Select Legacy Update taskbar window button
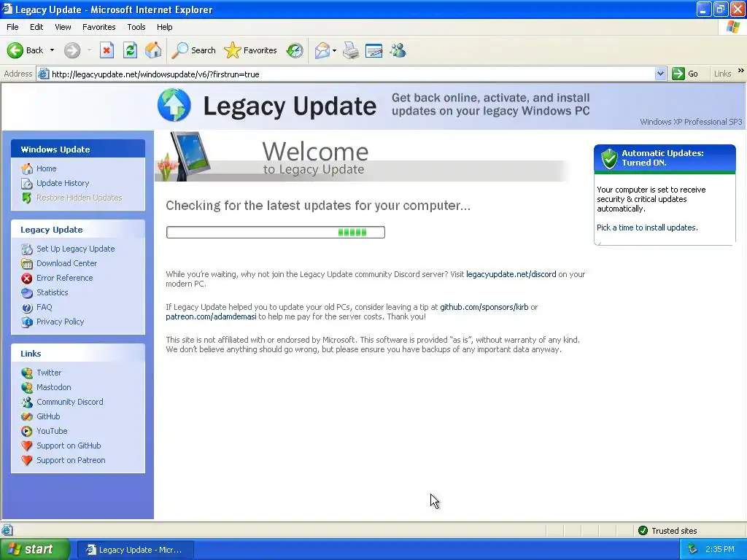 point(135,550)
